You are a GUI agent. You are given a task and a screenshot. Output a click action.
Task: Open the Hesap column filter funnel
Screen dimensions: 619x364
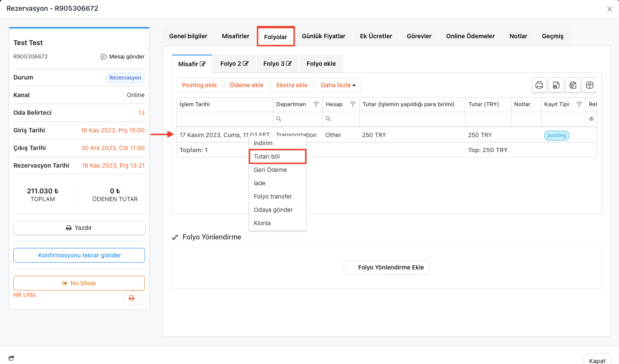coord(353,104)
